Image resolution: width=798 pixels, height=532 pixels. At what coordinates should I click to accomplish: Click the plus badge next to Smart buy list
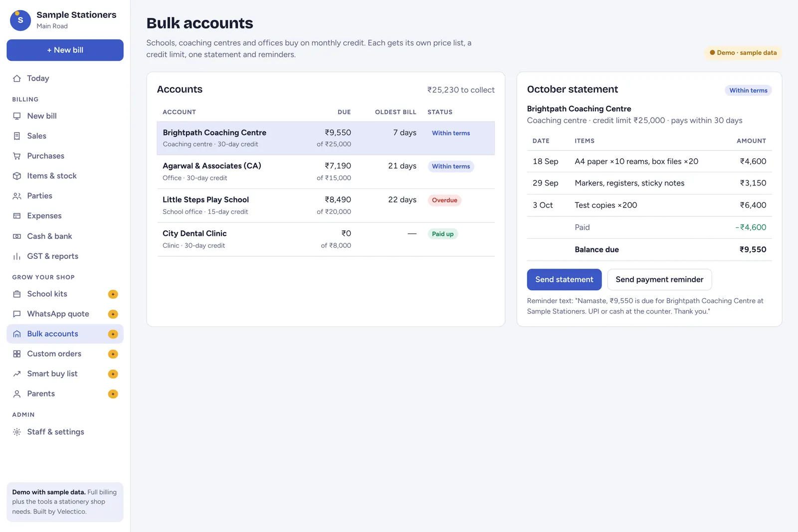tap(113, 374)
